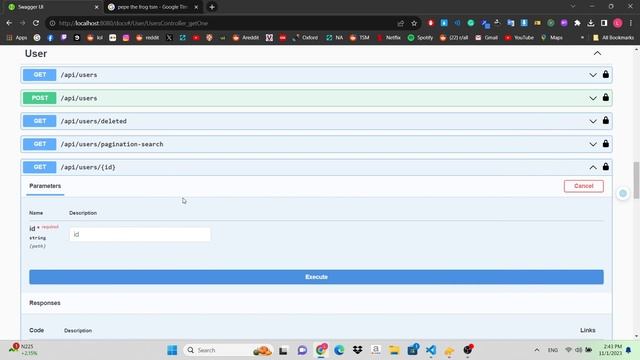Open the POST /api/users endpoint row

316,98
